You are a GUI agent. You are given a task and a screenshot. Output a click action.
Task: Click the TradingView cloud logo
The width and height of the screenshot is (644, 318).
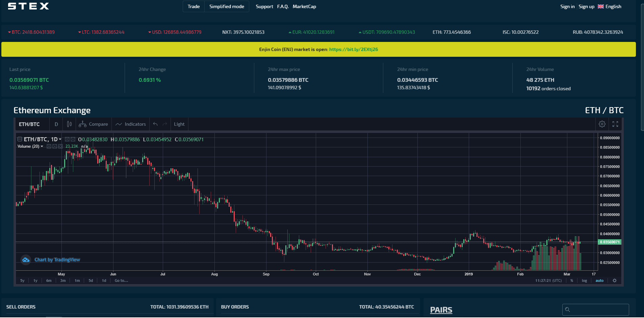26,260
